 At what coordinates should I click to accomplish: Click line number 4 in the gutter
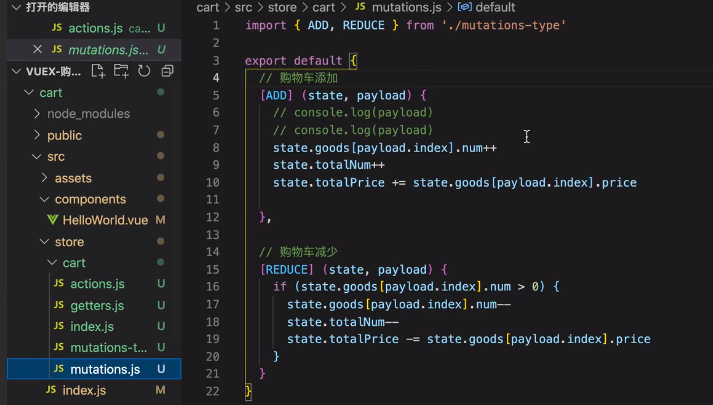216,78
